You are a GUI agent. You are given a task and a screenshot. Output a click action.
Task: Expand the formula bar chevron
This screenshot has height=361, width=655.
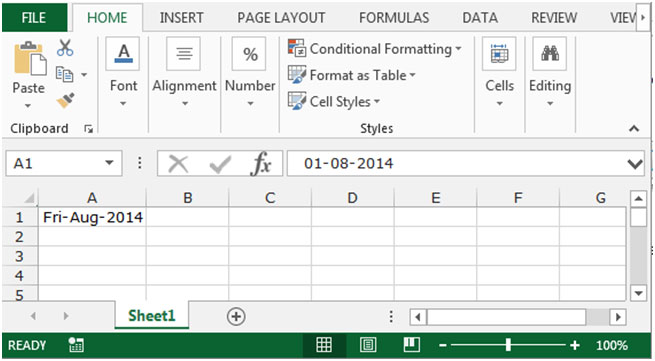[635, 164]
